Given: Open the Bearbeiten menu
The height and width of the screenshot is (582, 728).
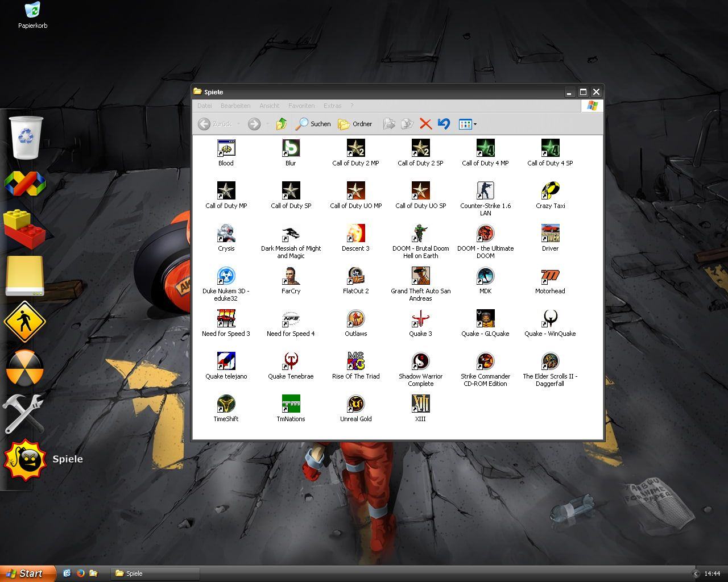Looking at the screenshot, I should tap(235, 106).
